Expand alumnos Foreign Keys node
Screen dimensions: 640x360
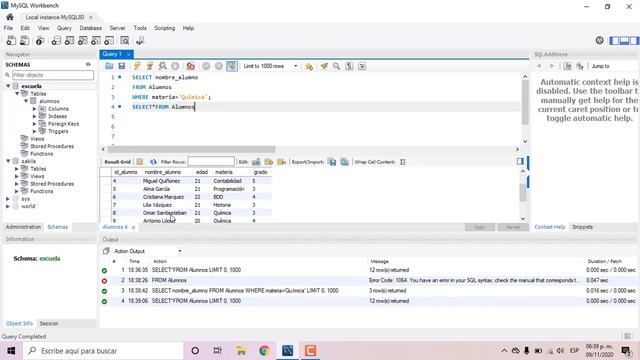pyautogui.click(x=35, y=124)
